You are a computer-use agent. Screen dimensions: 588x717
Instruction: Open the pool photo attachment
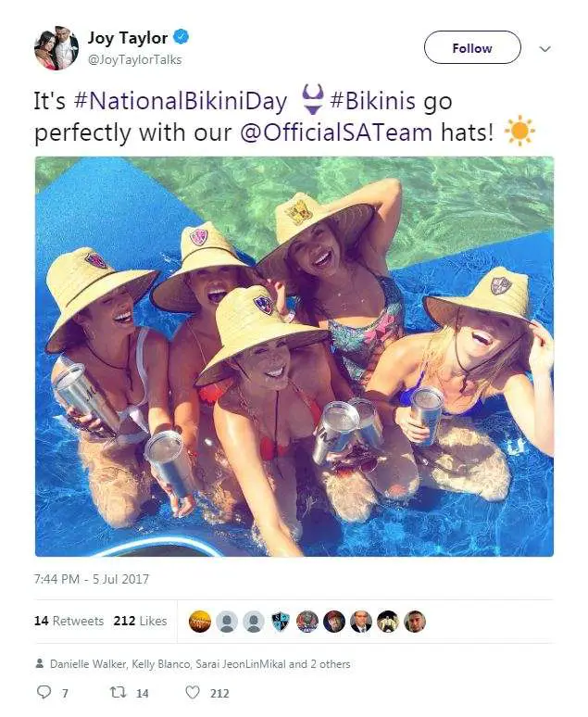[294, 357]
